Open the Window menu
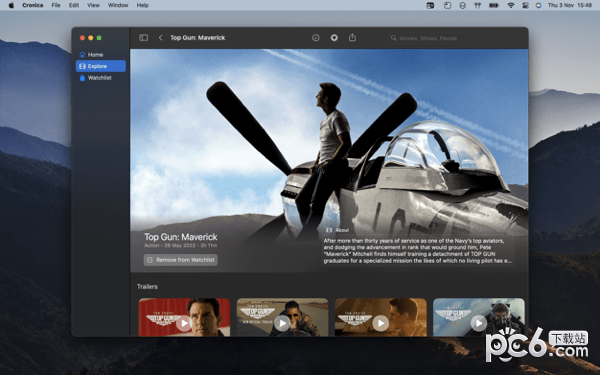The height and width of the screenshot is (375, 600). click(118, 5)
